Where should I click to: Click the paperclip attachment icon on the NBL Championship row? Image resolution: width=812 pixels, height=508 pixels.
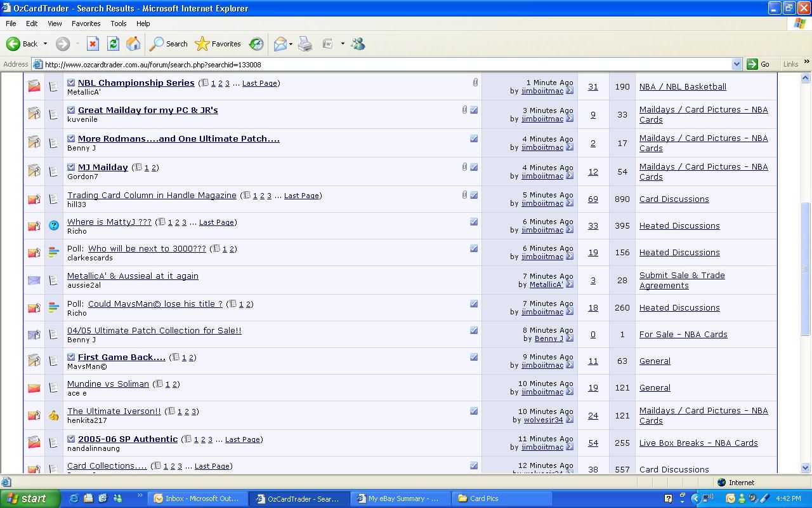pyautogui.click(x=475, y=83)
